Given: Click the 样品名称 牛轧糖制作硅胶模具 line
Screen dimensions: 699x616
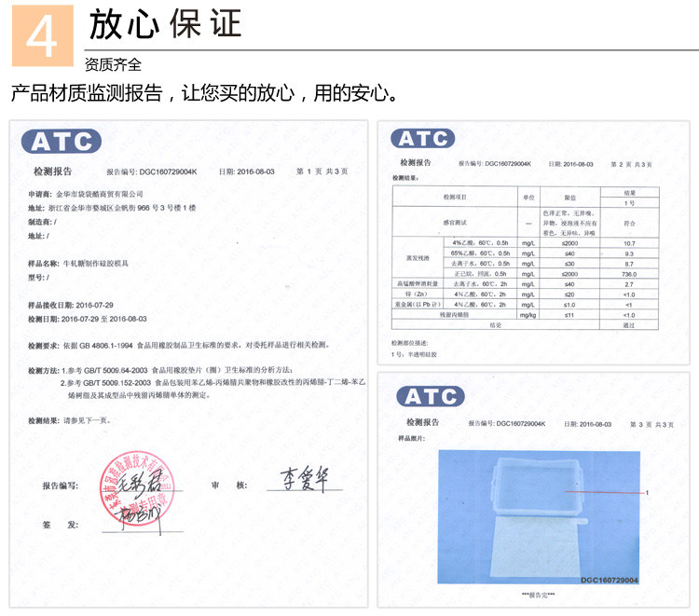Looking at the screenshot, I should tap(78, 264).
